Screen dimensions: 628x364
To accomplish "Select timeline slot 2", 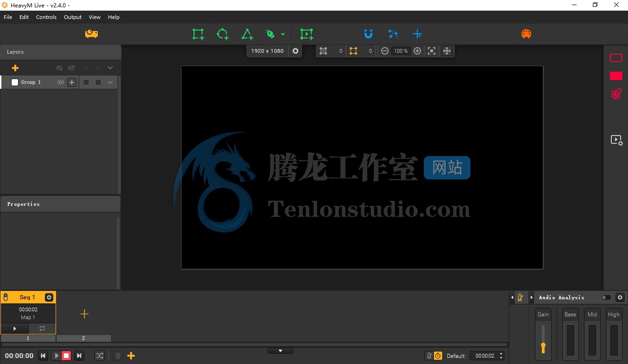I will click(x=83, y=338).
